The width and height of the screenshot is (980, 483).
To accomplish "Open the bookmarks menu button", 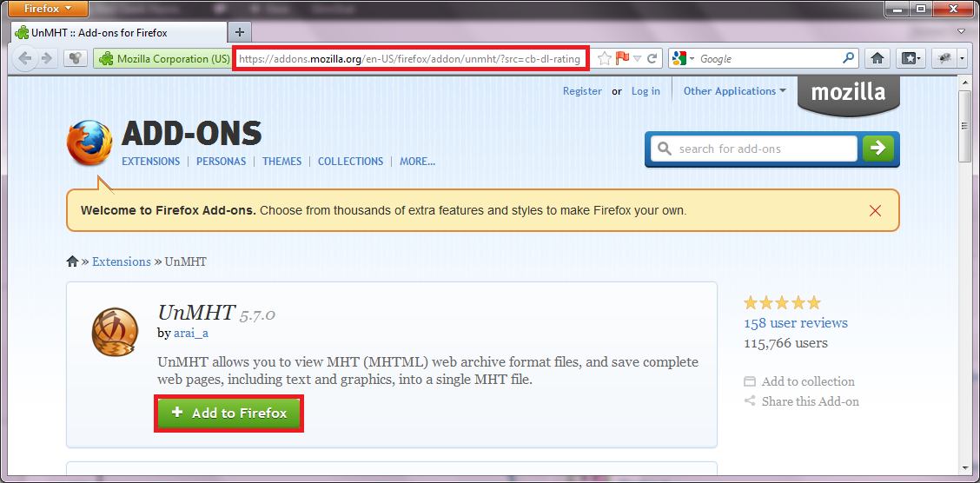I will (x=910, y=59).
